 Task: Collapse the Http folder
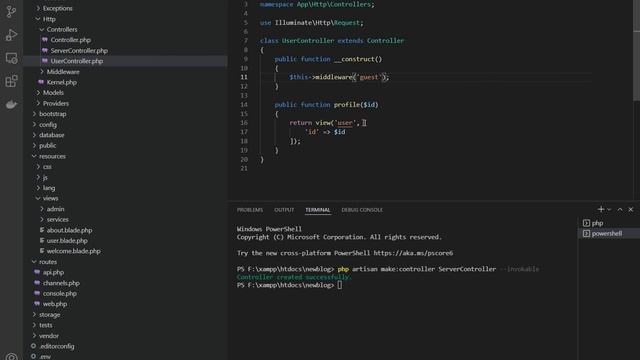[x=49, y=19]
